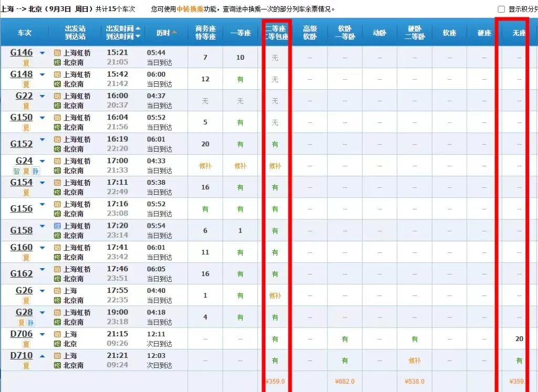Select G158 first class seat count 1
Viewport: 538px width, 392px height.
pos(240,231)
